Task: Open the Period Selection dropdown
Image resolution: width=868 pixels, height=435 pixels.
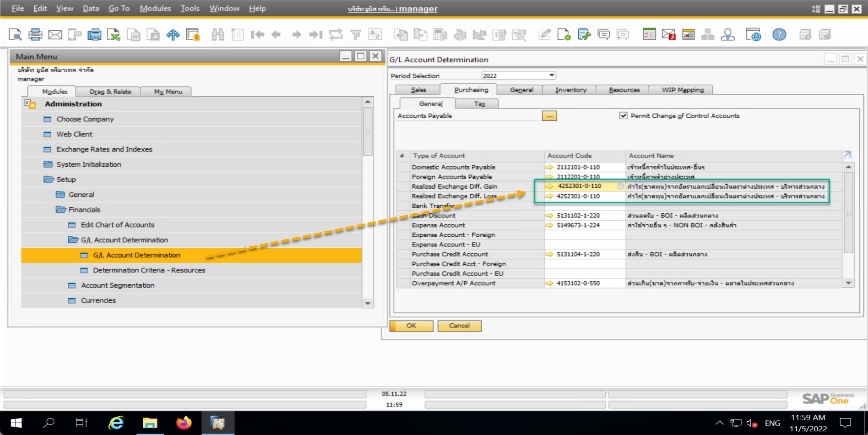Action: tap(552, 76)
